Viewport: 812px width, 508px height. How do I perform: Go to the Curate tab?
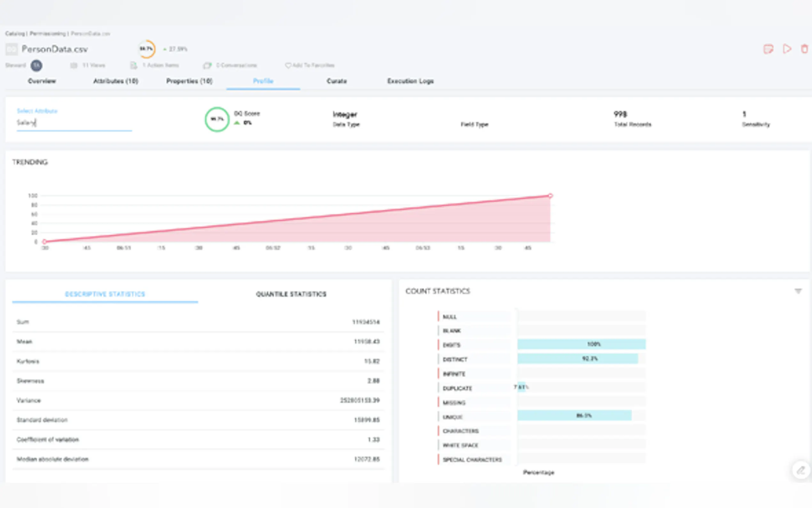pyautogui.click(x=336, y=81)
